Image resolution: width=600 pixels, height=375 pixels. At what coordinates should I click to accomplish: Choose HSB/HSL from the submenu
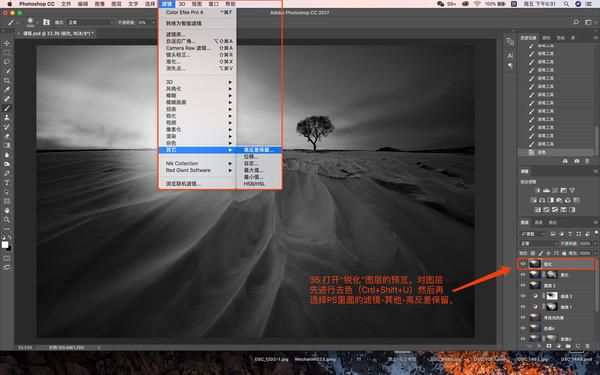pos(259,184)
